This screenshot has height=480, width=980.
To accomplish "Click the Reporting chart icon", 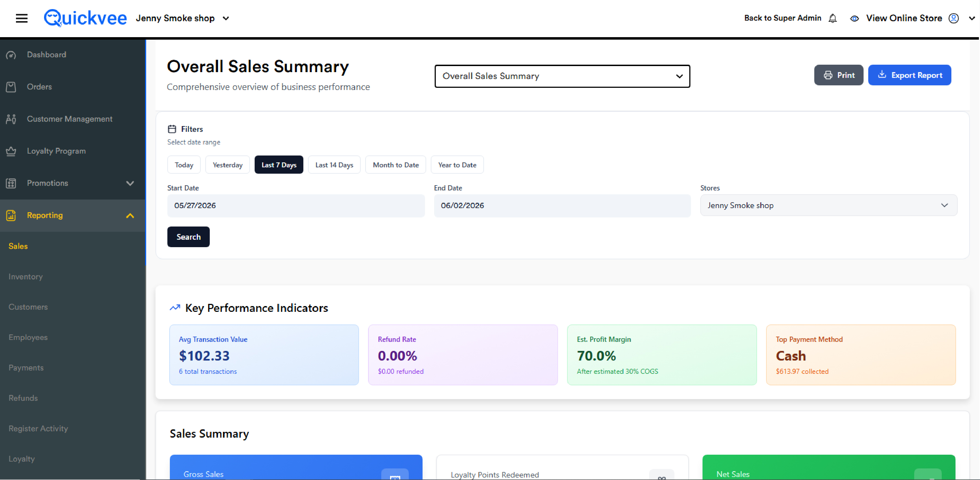I will coord(11,215).
